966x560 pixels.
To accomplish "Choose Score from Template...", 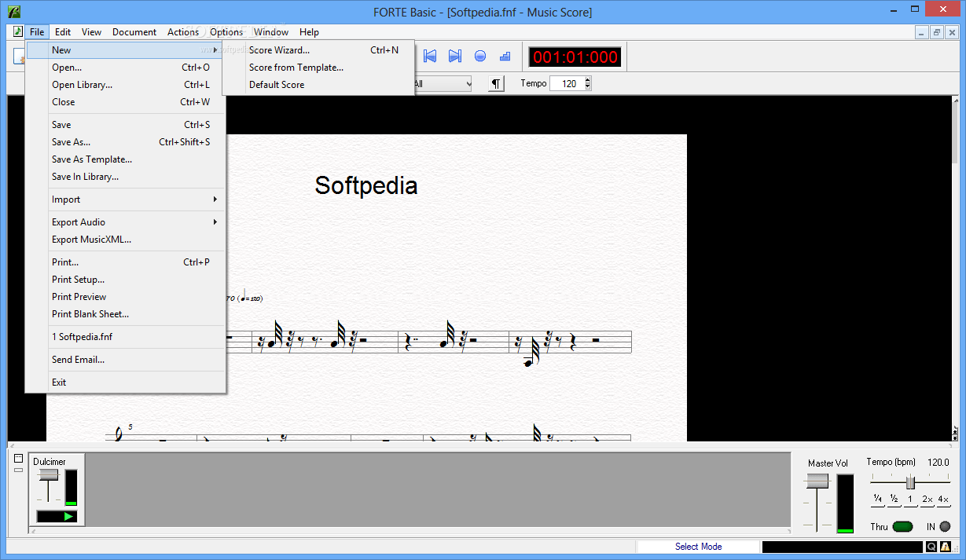I will pyautogui.click(x=318, y=68).
